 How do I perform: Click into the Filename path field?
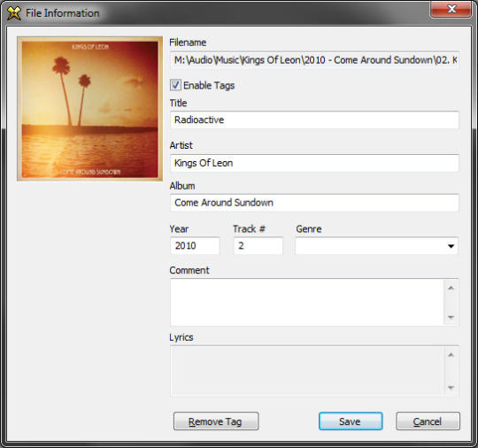click(314, 60)
